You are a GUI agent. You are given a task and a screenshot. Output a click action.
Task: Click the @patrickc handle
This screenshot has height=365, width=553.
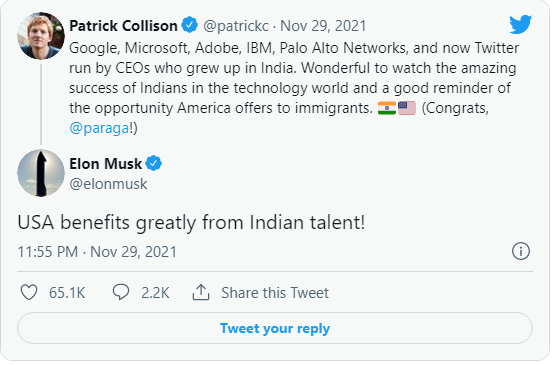(x=237, y=26)
